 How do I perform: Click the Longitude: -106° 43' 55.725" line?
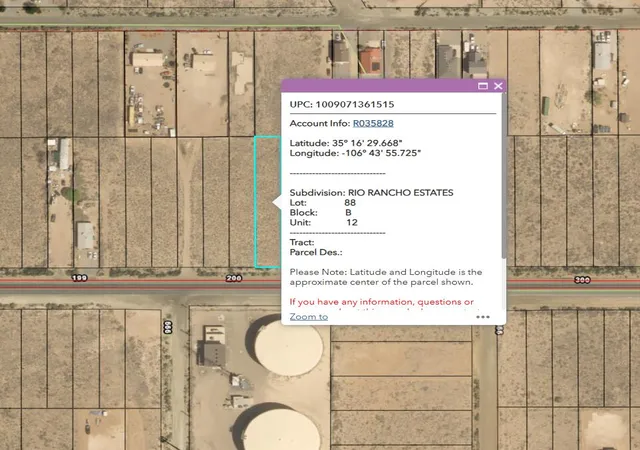click(355, 154)
